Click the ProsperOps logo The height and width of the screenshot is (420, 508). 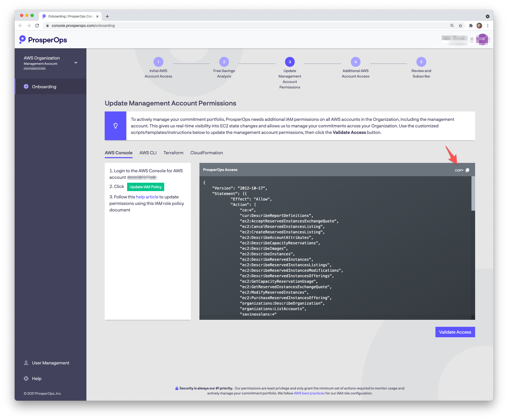pyautogui.click(x=43, y=40)
